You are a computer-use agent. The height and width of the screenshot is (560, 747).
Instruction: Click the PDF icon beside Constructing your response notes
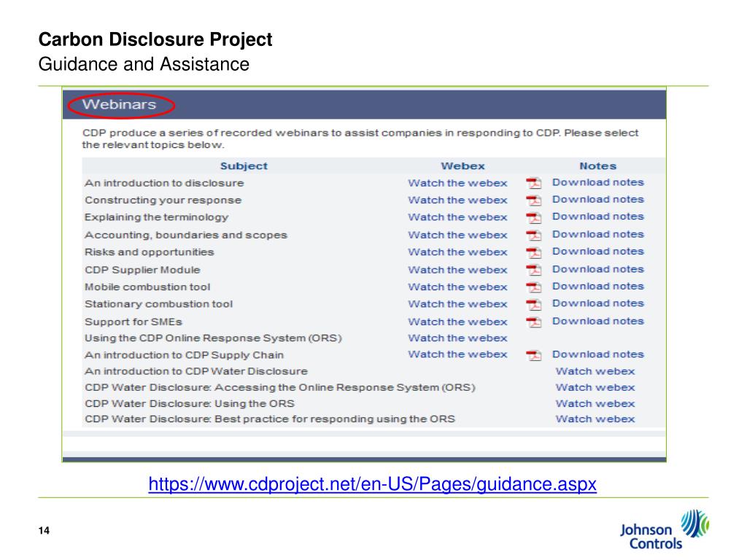533,201
